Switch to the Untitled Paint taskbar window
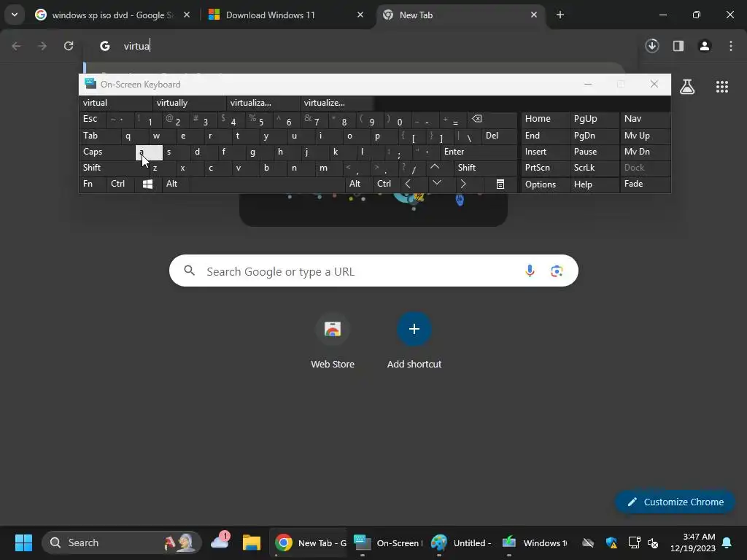The height and width of the screenshot is (560, 747). (461, 542)
